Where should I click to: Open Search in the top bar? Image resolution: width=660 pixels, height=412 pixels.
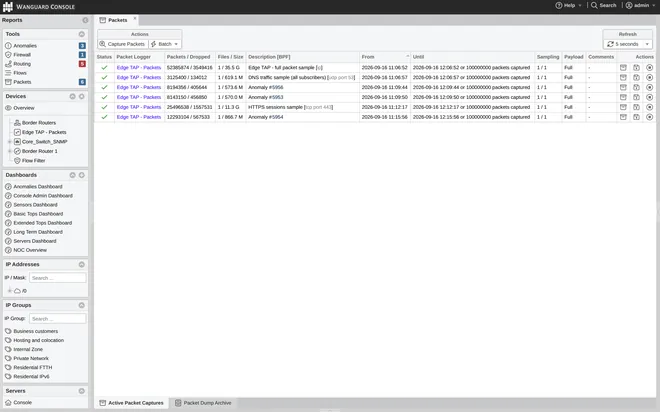pos(604,5)
